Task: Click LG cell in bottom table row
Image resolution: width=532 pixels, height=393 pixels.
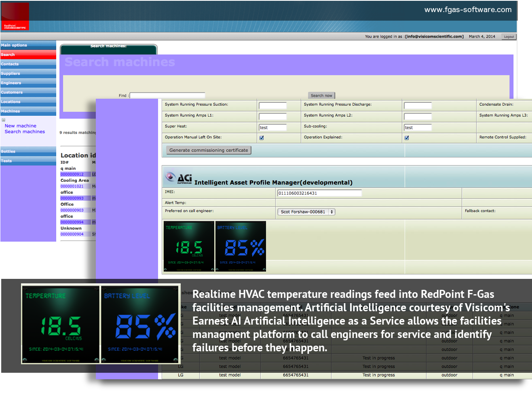Action: pyautogui.click(x=181, y=375)
